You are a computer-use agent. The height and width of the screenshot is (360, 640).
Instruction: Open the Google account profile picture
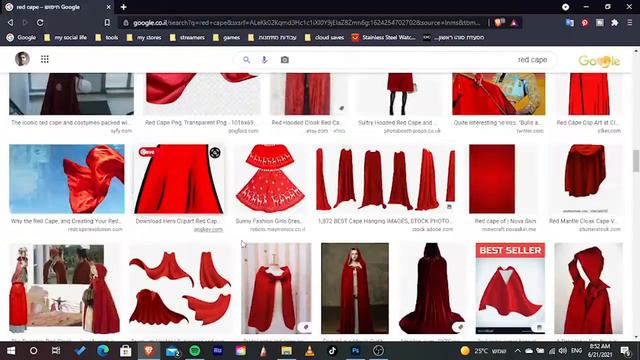pos(22,59)
